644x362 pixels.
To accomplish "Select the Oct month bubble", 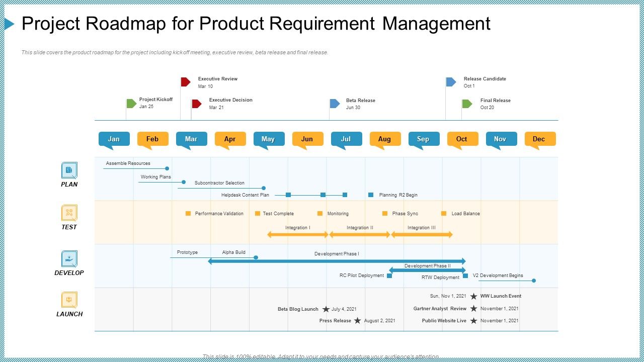I will [462, 140].
